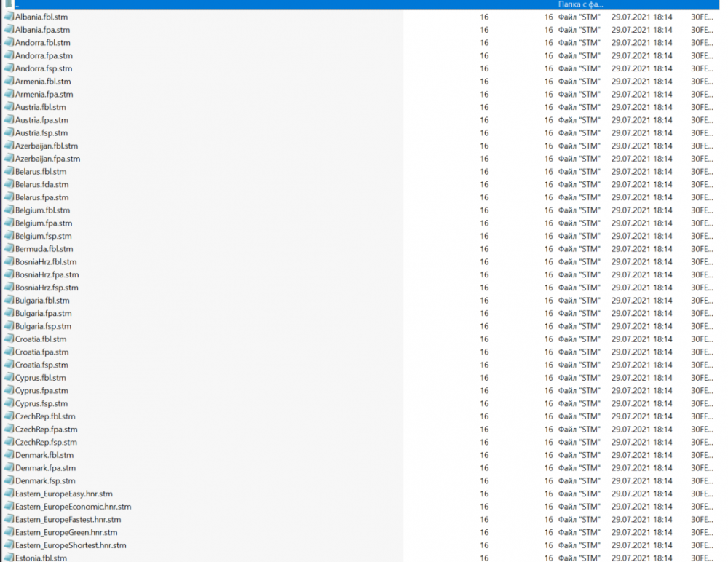Select the file name BosniaHrz.fbl.stm
The width and height of the screenshot is (728, 562).
point(46,262)
